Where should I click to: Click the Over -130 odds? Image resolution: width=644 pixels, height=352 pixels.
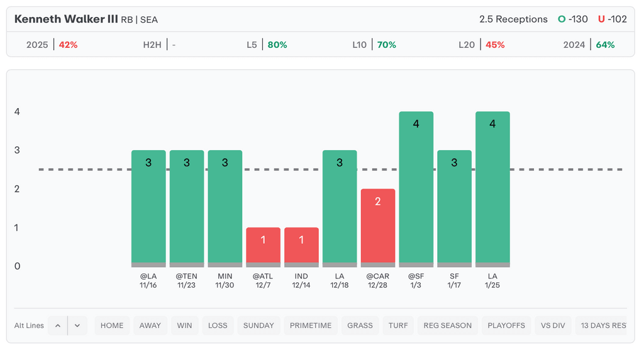pyautogui.click(x=573, y=19)
